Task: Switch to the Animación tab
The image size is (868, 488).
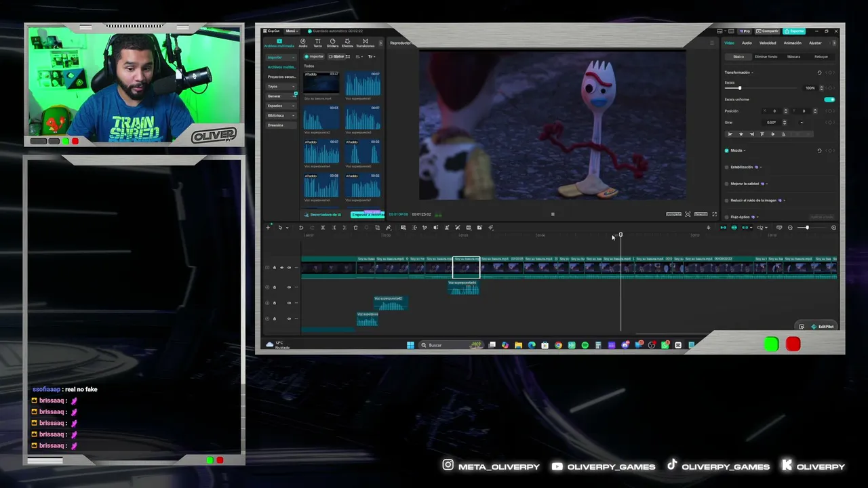Action: coord(792,43)
